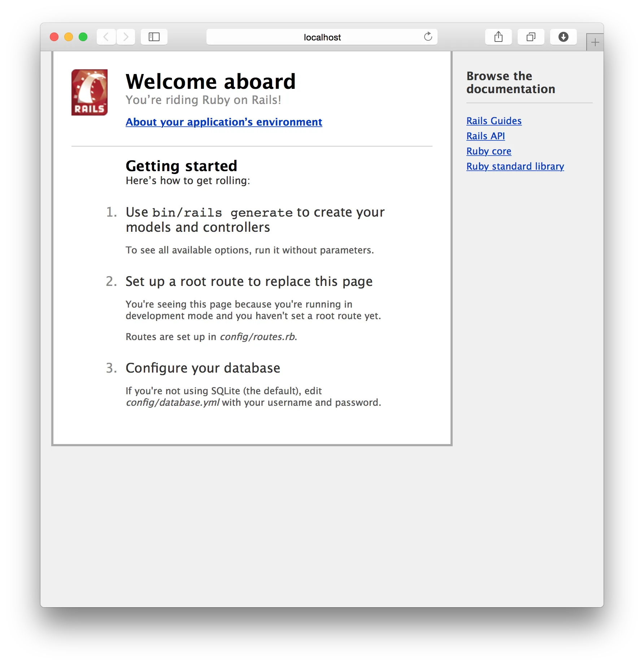Open a new tab with the plus button
Image resolution: width=644 pixels, height=665 pixels.
click(x=595, y=42)
